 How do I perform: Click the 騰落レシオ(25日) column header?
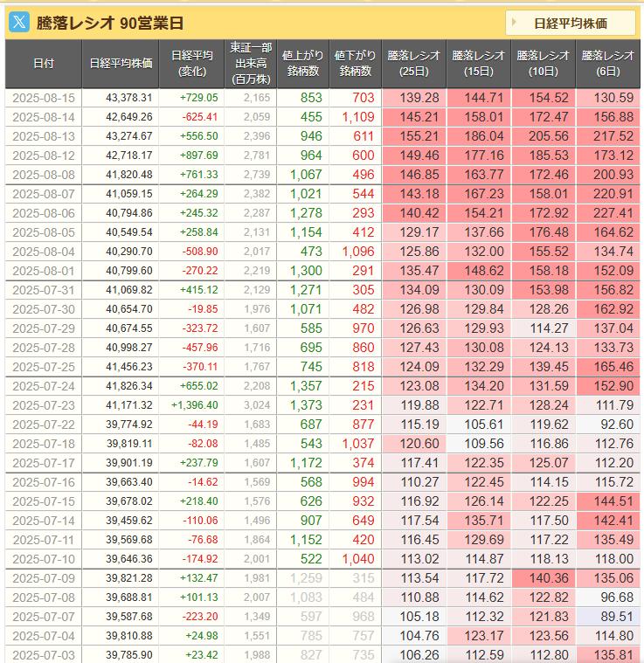[x=413, y=63]
